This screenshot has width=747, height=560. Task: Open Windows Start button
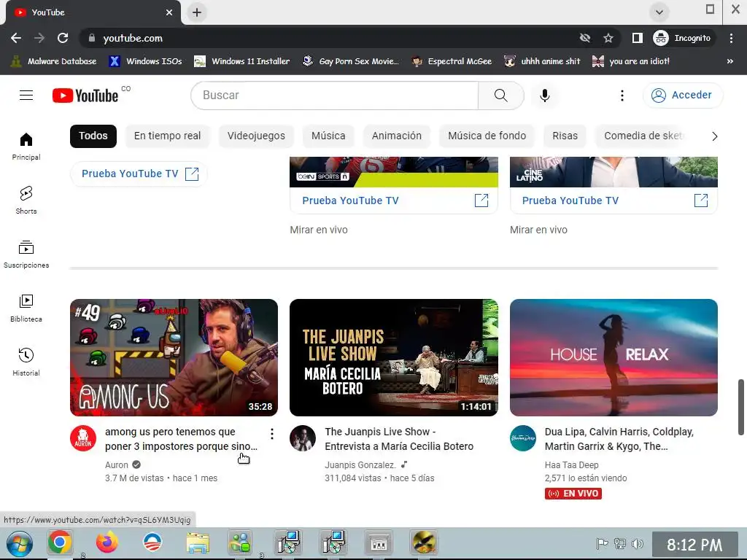click(x=20, y=542)
